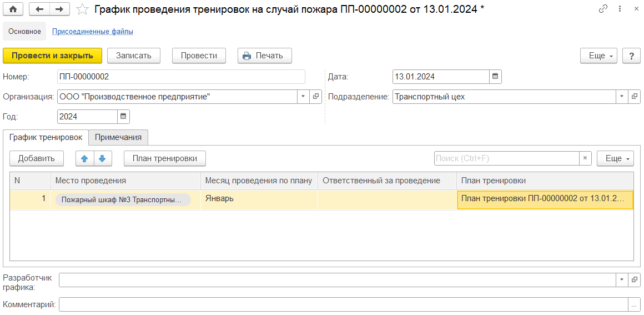Go forward with right arrow
Screen dimensions: 644x315
(x=59, y=9)
